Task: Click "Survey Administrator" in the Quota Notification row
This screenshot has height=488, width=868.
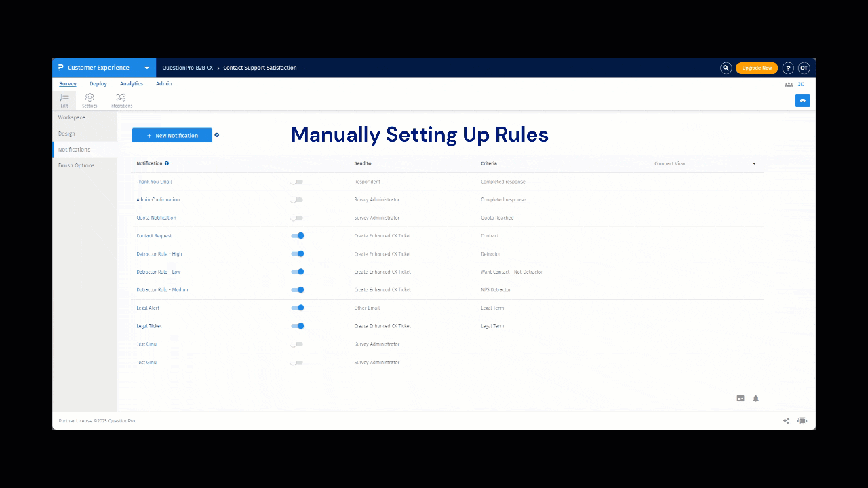Action: pyautogui.click(x=377, y=218)
